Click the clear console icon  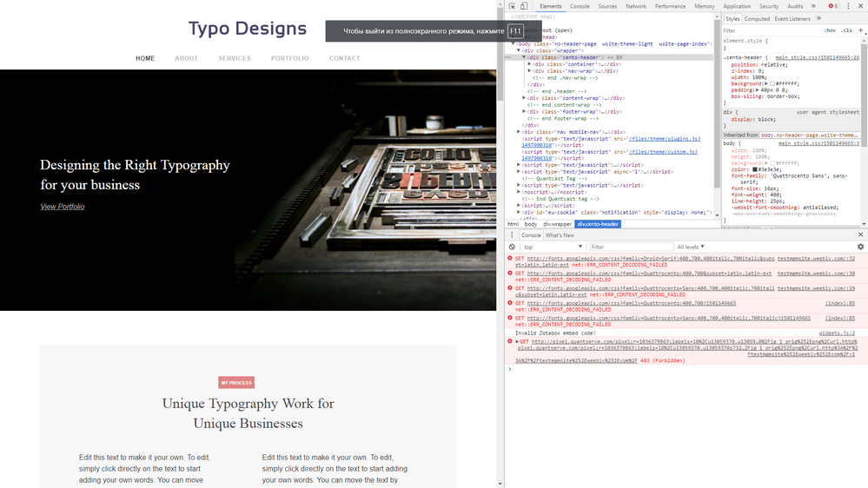513,247
